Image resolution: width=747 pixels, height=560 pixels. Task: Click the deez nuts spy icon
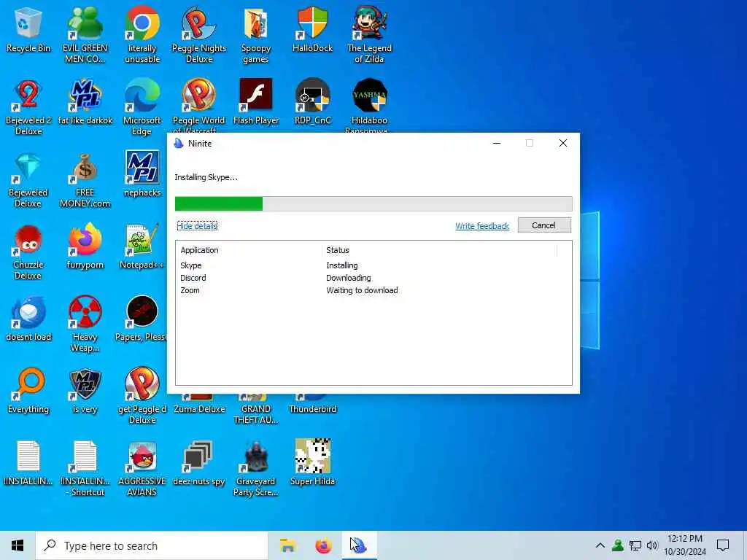click(x=198, y=464)
